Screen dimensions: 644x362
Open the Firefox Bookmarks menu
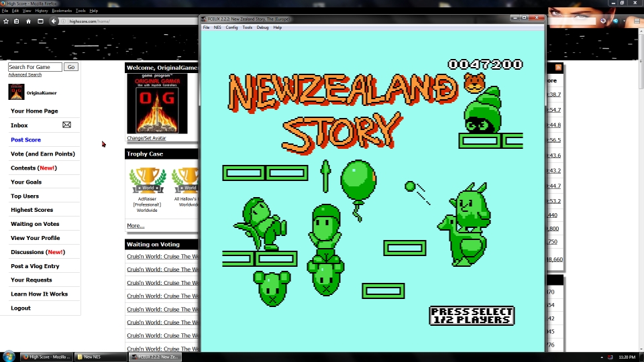[x=62, y=11]
